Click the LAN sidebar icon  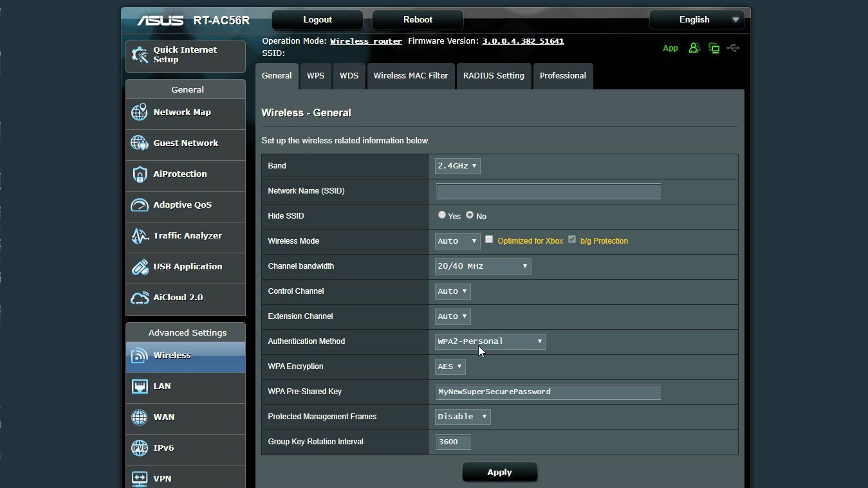point(140,386)
